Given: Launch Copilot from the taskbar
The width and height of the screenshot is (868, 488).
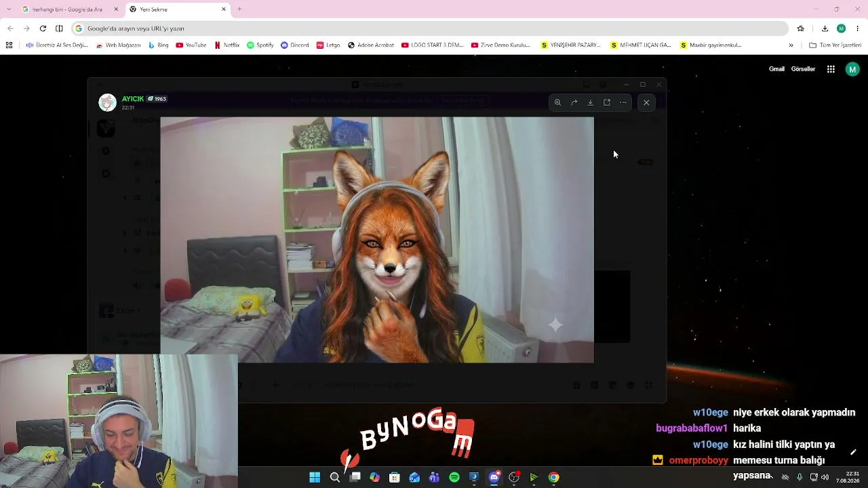Looking at the screenshot, I should 374,477.
